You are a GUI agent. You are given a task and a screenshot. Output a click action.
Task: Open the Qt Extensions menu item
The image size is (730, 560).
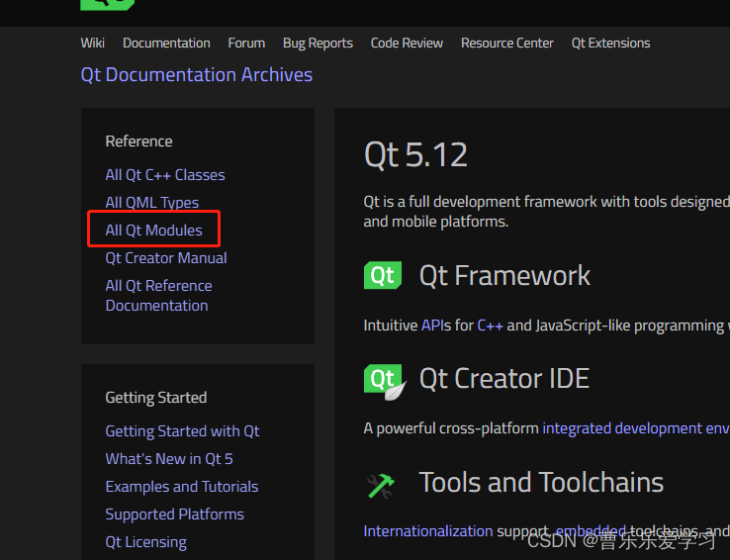[x=611, y=43]
